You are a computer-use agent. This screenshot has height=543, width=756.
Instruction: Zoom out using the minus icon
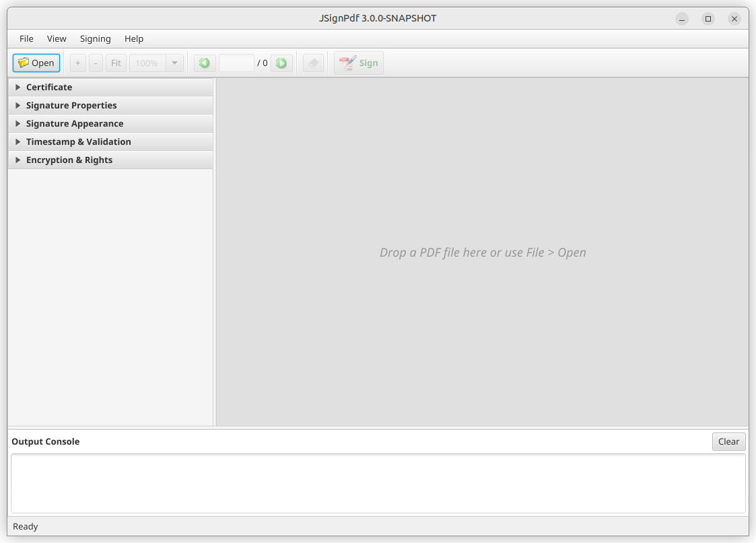click(x=95, y=62)
